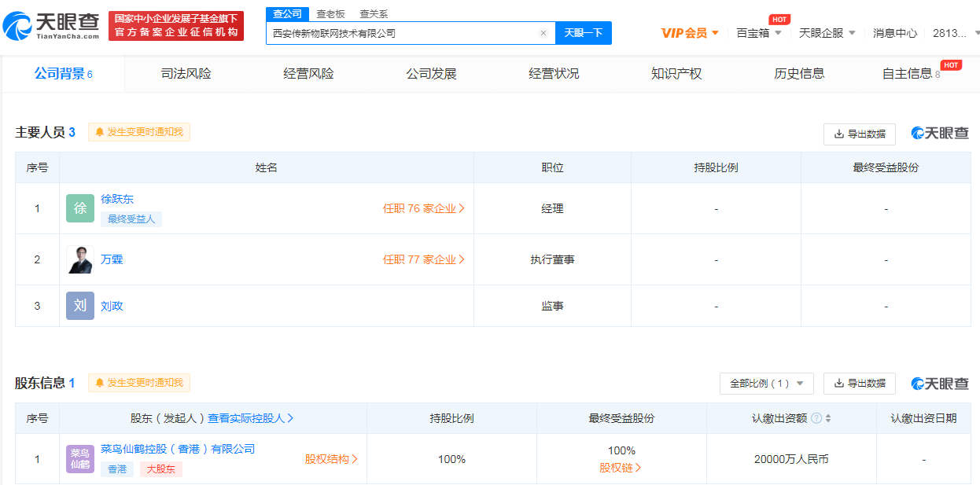
Task: Click the company name search field
Action: click(x=401, y=33)
